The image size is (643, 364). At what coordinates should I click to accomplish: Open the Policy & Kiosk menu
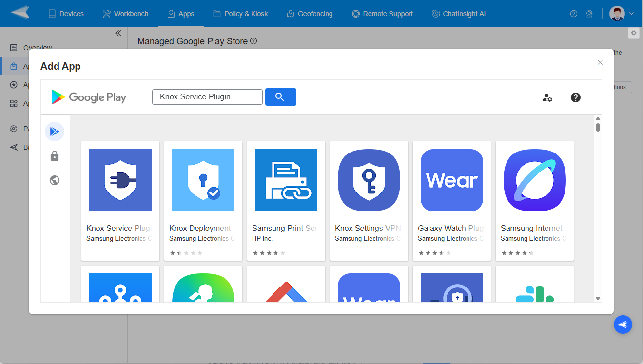pyautogui.click(x=240, y=13)
